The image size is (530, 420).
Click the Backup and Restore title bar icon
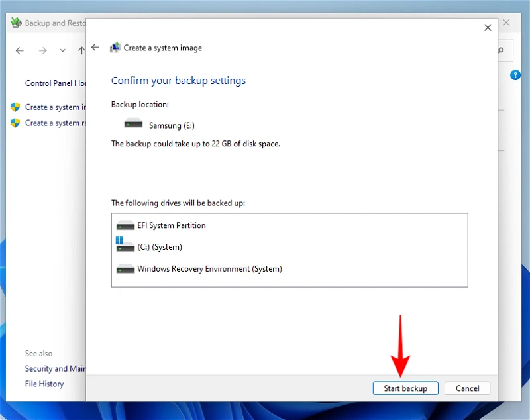point(15,23)
